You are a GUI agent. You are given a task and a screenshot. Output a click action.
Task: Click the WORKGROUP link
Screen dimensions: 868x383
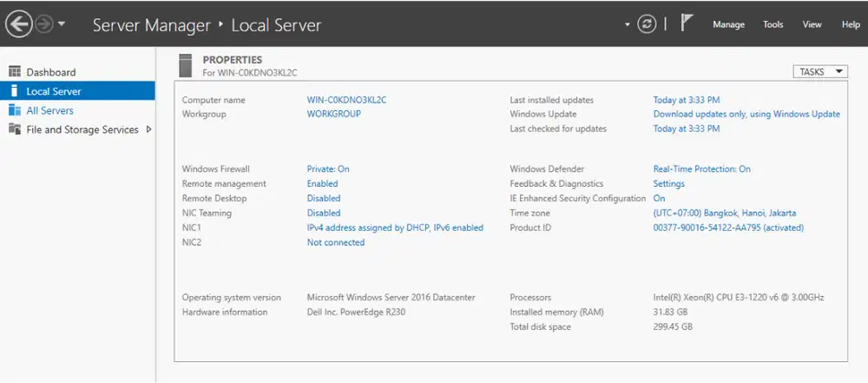[x=334, y=114]
